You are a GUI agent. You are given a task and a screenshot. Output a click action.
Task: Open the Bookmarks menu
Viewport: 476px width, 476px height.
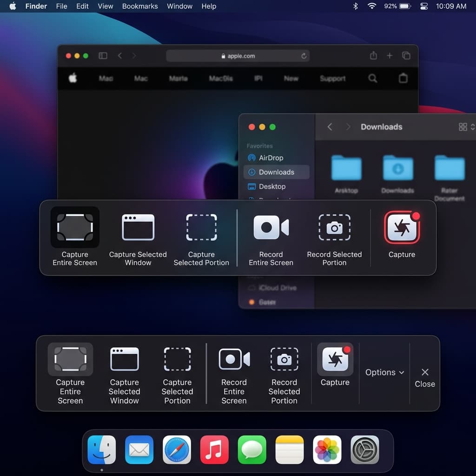coord(140,6)
